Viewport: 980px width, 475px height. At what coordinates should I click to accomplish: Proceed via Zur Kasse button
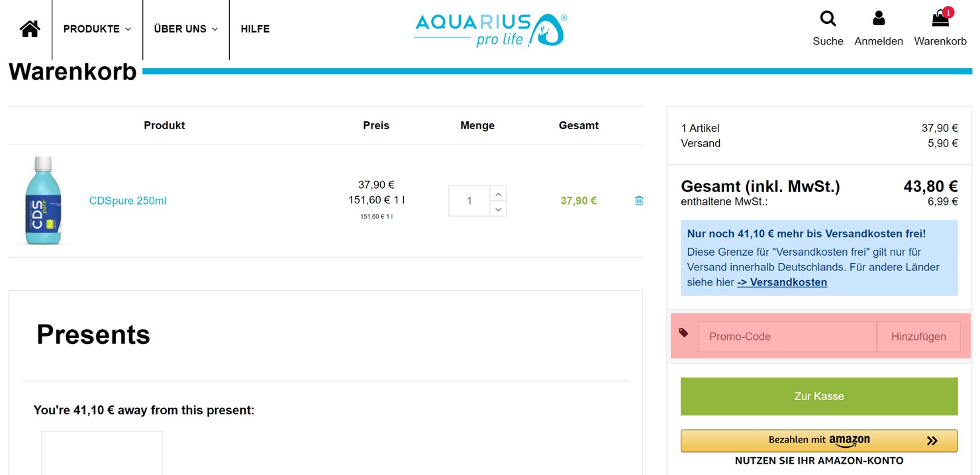819,396
